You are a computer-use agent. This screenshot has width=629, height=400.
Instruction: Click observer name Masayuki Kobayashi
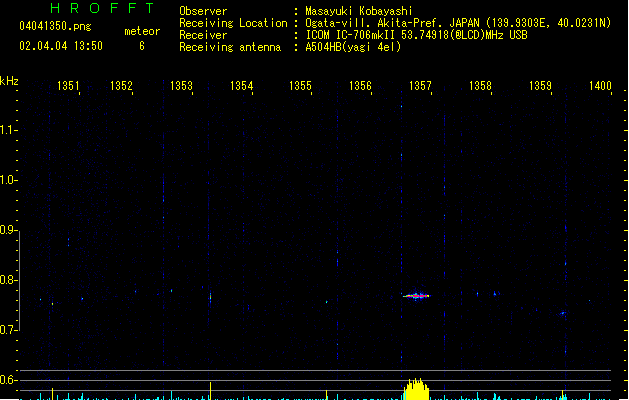tap(359, 11)
